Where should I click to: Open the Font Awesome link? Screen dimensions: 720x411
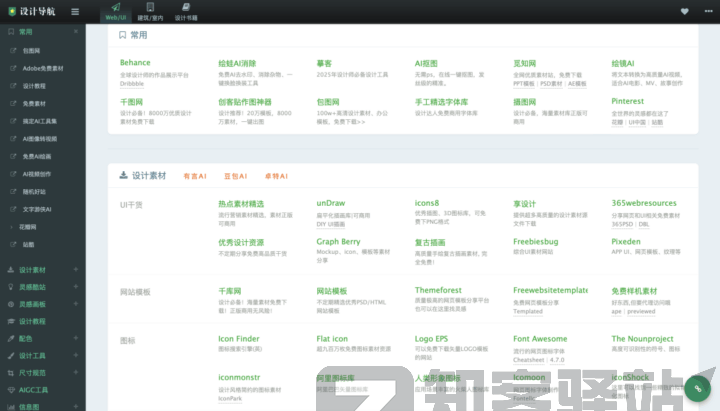coord(540,338)
